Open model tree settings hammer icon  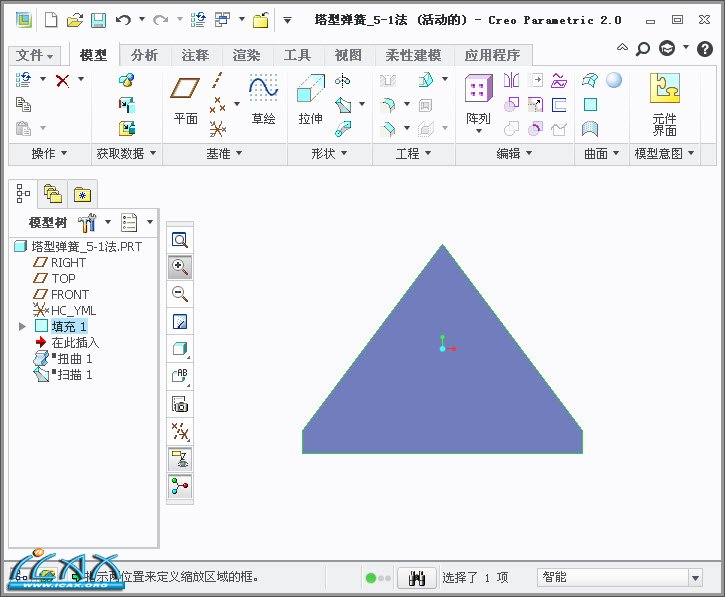[87, 222]
